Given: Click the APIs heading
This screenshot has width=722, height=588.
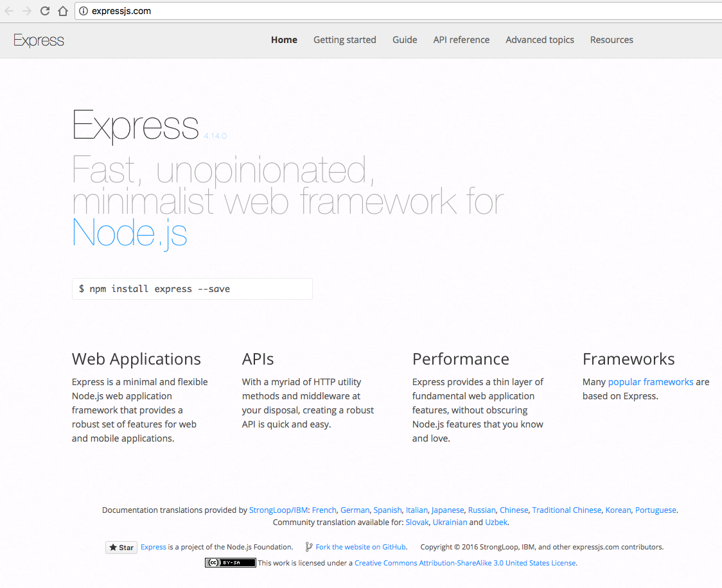Looking at the screenshot, I should click(258, 359).
